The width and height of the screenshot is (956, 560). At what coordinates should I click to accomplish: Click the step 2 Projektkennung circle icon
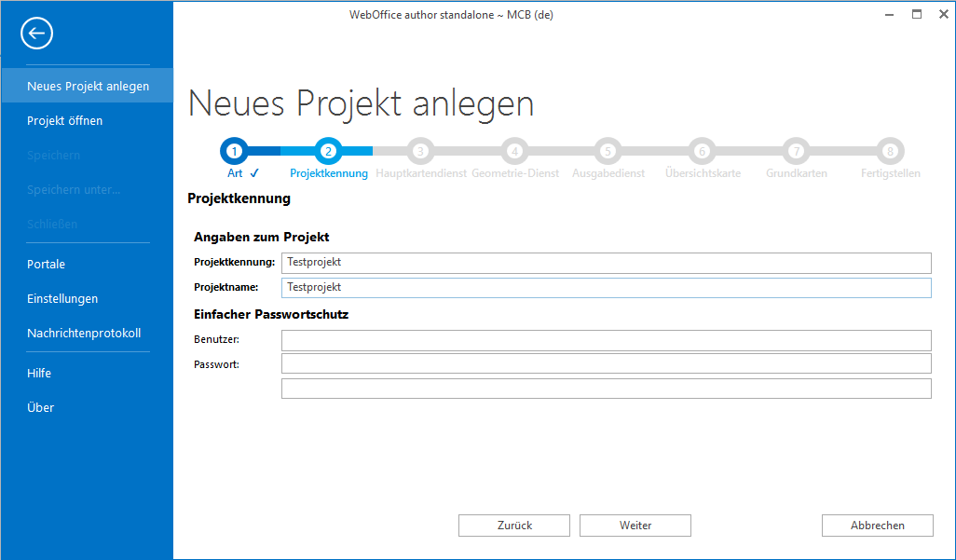point(328,151)
